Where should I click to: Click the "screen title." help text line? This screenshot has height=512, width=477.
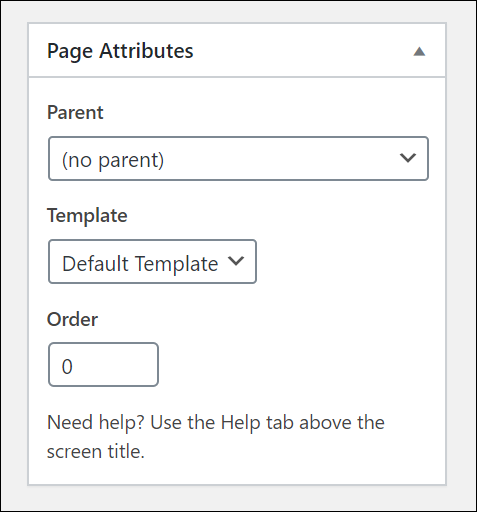click(x=96, y=452)
